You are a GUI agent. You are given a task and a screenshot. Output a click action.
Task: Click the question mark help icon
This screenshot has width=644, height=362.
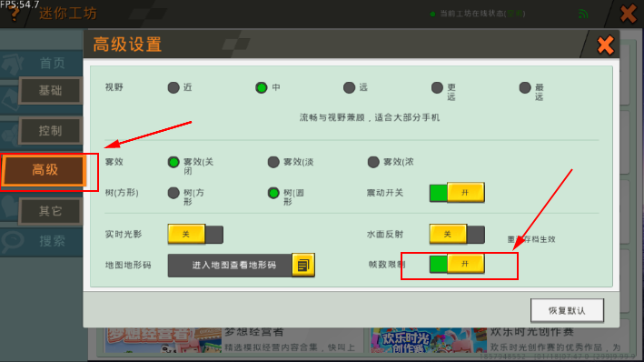point(14,14)
